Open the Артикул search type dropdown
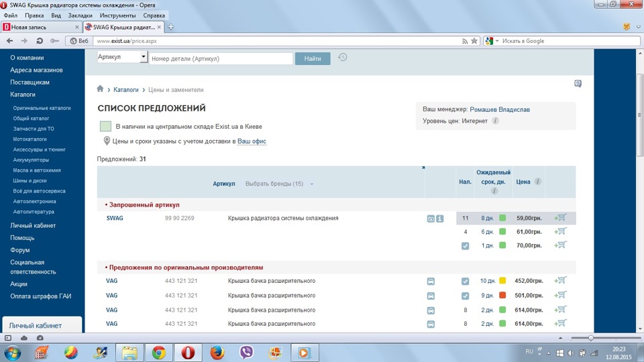 click(x=122, y=56)
